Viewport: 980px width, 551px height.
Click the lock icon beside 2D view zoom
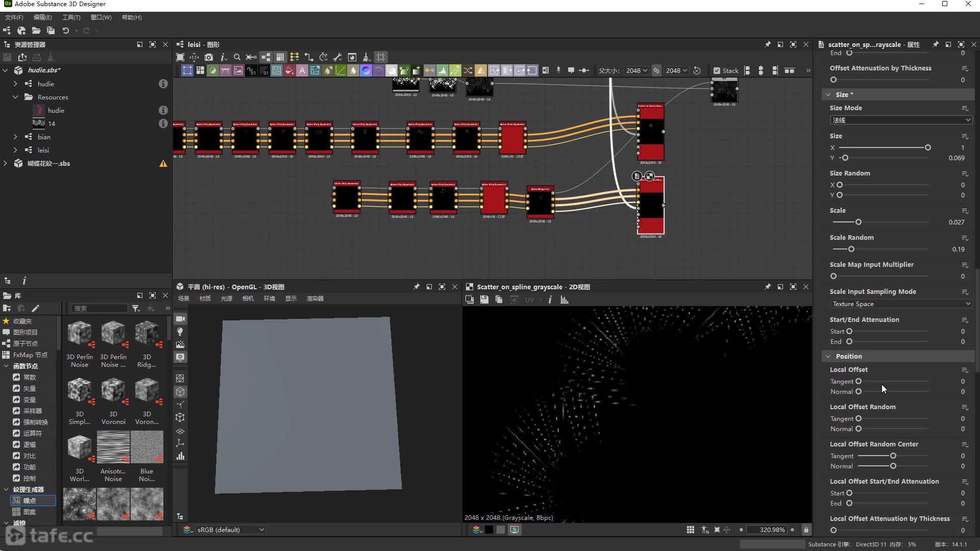pos(806,530)
